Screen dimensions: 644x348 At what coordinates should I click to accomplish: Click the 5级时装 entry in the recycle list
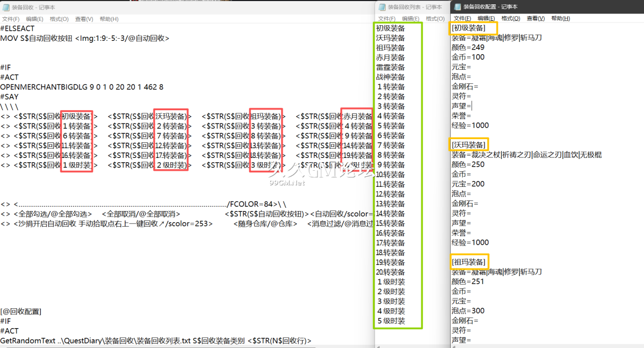[390, 321]
